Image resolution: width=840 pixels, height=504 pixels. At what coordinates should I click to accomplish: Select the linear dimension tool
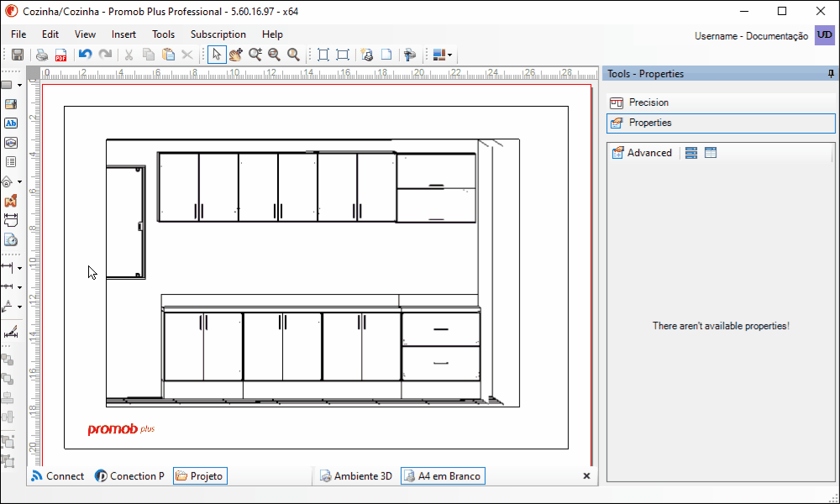point(7,267)
